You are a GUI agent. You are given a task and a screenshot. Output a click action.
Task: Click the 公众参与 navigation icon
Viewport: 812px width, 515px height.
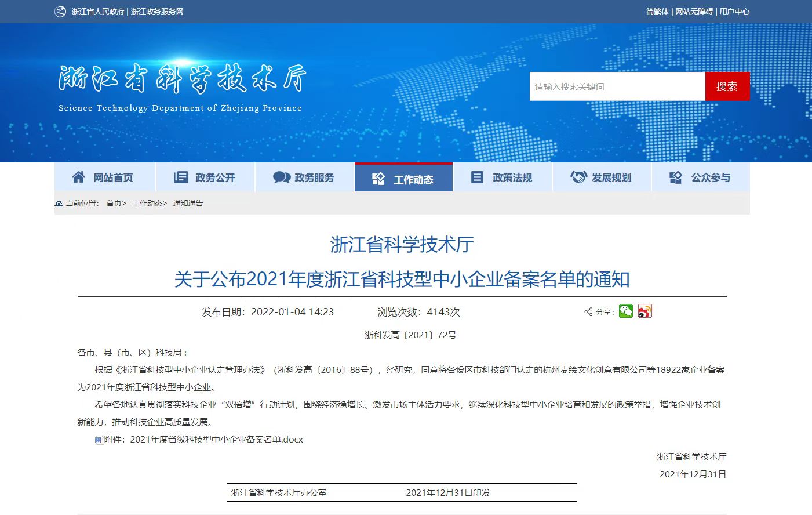coord(675,178)
